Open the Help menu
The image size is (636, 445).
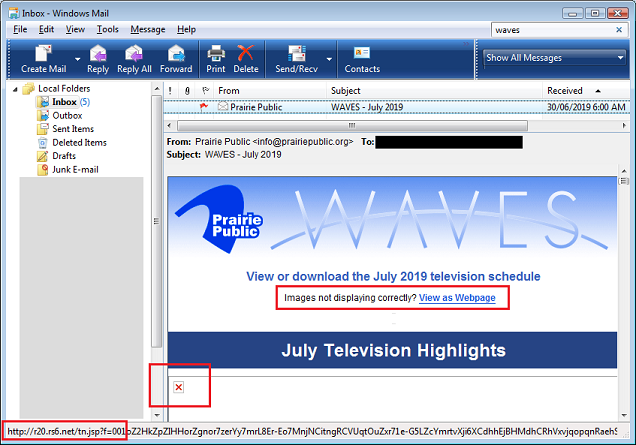[186, 29]
